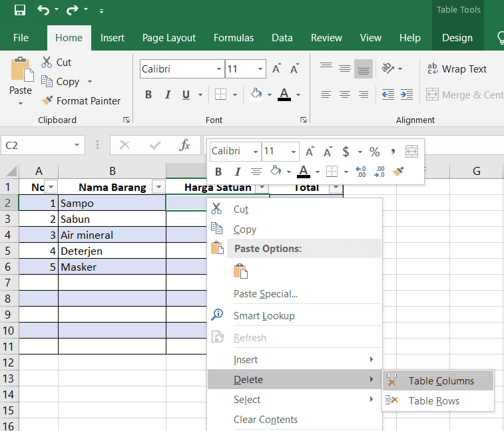Click Middle Align icon in Alignment group
Screen dimensions: 504x431
click(x=345, y=69)
